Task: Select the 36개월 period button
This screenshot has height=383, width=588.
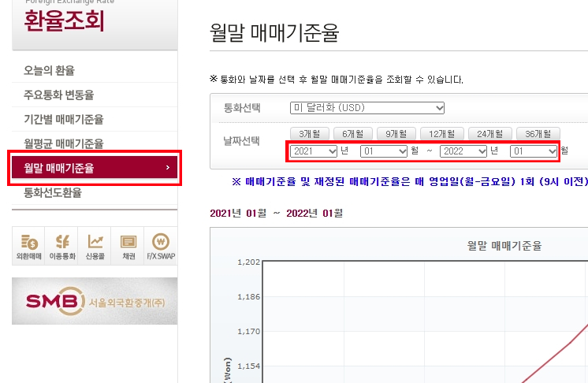Action: 538,133
